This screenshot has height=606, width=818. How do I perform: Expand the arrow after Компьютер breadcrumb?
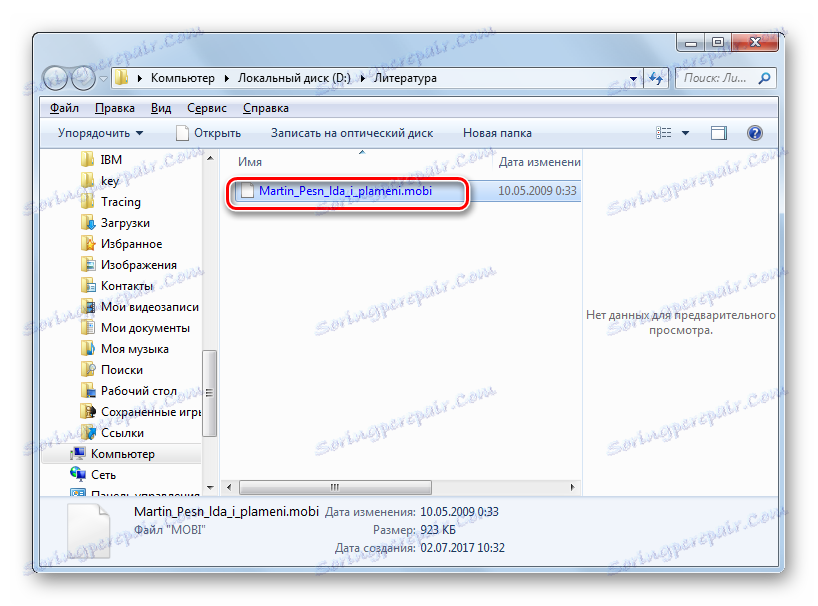point(226,78)
